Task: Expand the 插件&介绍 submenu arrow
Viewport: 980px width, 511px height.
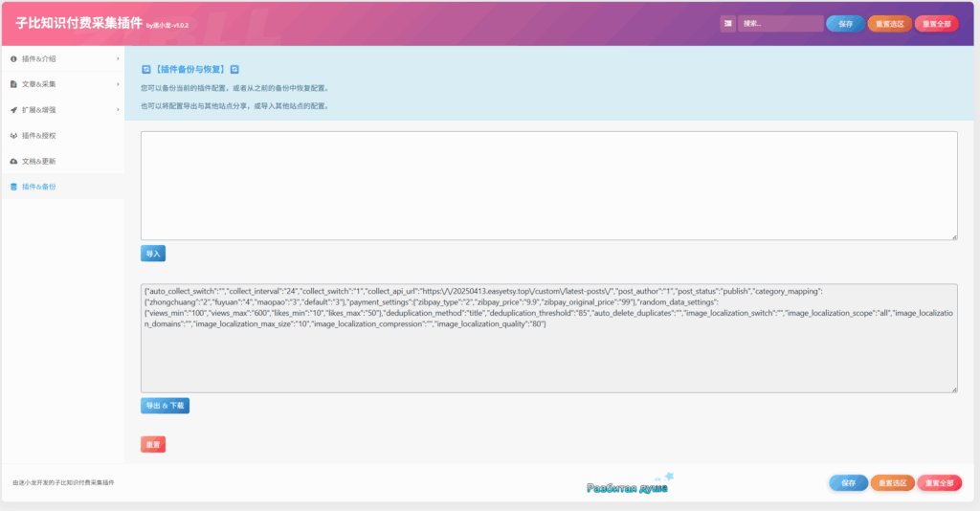Action: coord(118,58)
